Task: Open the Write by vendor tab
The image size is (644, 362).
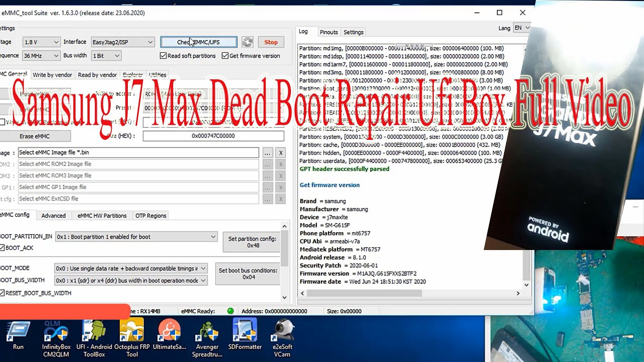Action: (x=52, y=75)
